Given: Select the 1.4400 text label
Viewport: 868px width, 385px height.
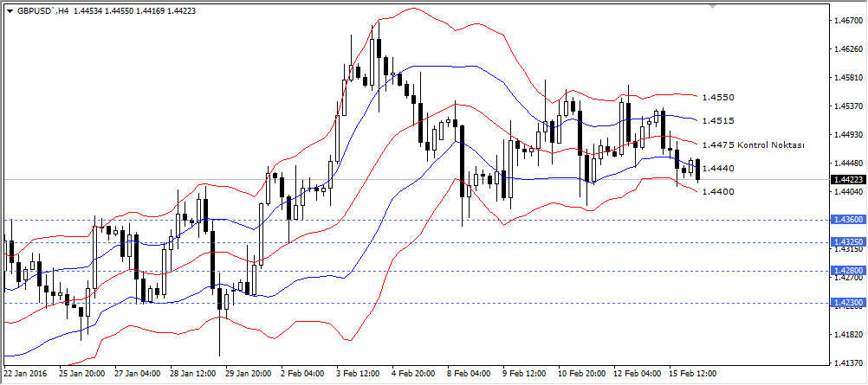Looking at the screenshot, I should pyautogui.click(x=718, y=191).
